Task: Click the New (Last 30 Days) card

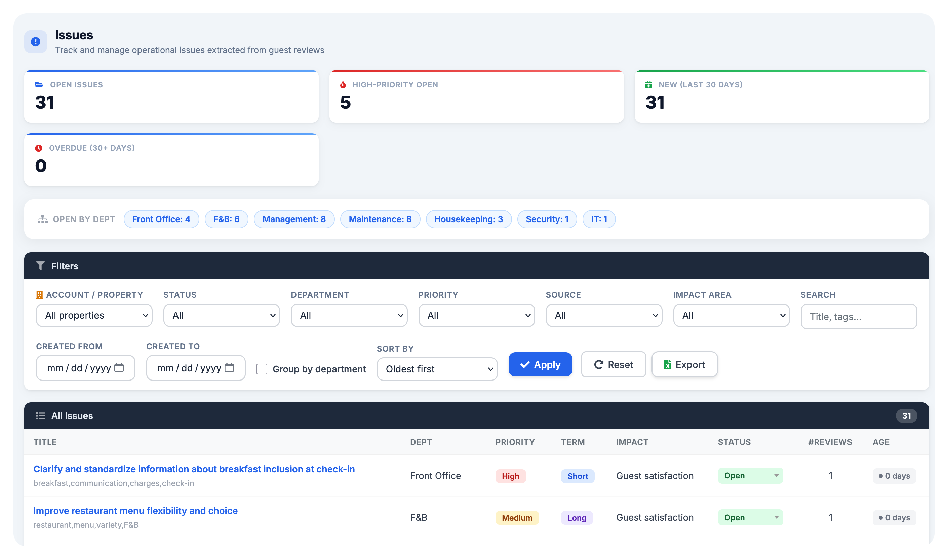Action: tap(782, 96)
